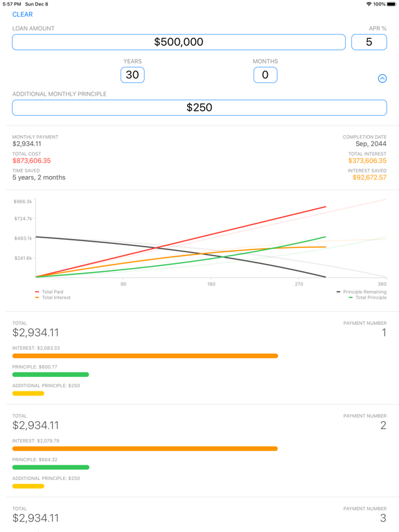The width and height of the screenshot is (399, 532).
Task: Tap the Months field showing 0
Action: pyautogui.click(x=265, y=75)
